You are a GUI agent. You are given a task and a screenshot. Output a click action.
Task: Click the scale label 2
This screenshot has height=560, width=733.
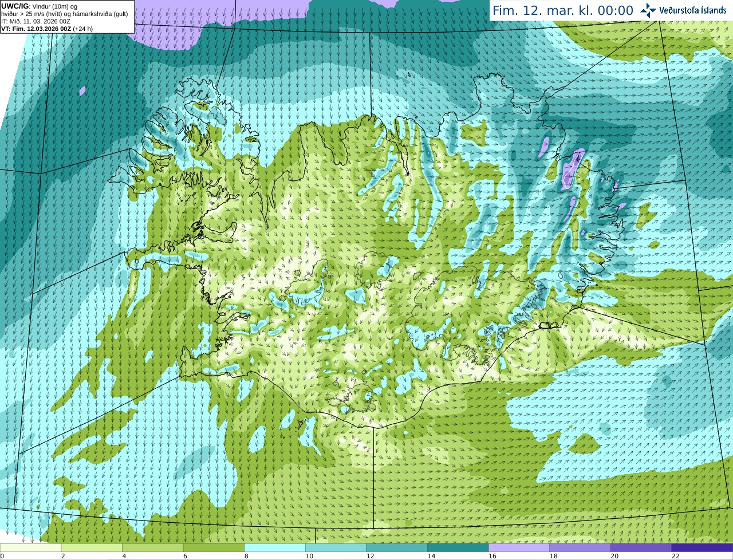(63, 556)
